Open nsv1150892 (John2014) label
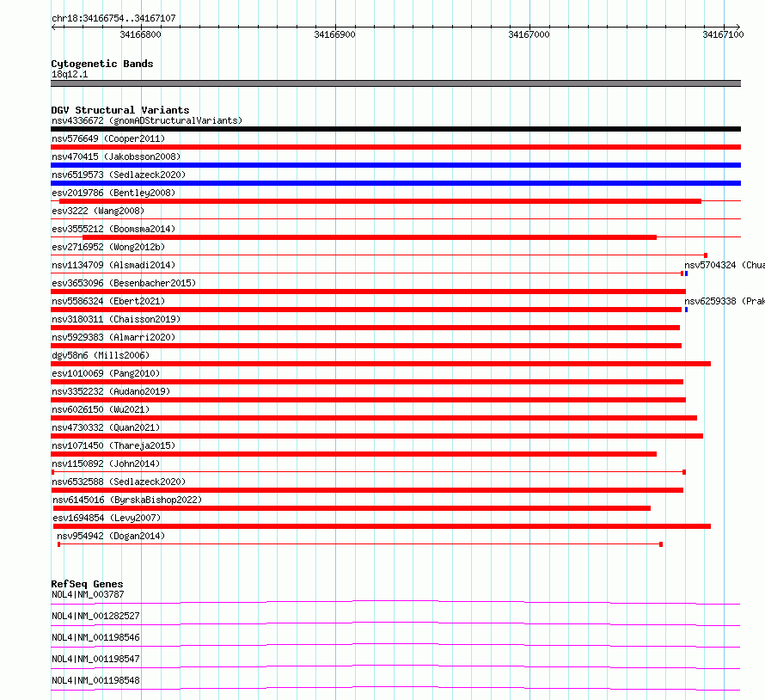 pyautogui.click(x=106, y=464)
